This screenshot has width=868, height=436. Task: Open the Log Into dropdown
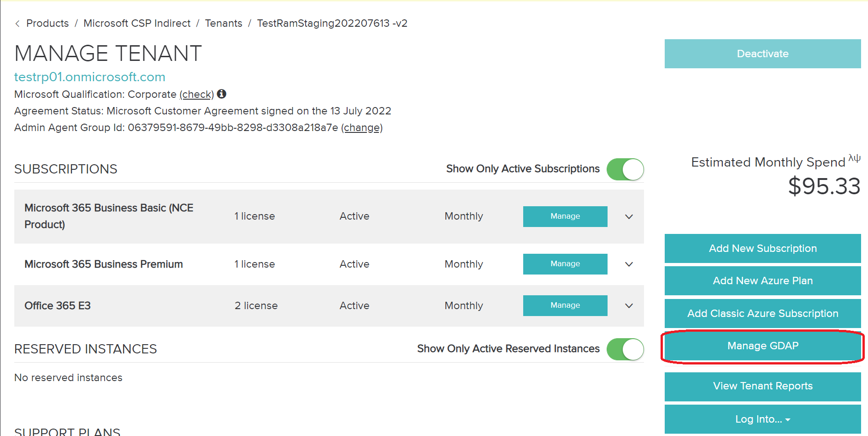tap(762, 419)
